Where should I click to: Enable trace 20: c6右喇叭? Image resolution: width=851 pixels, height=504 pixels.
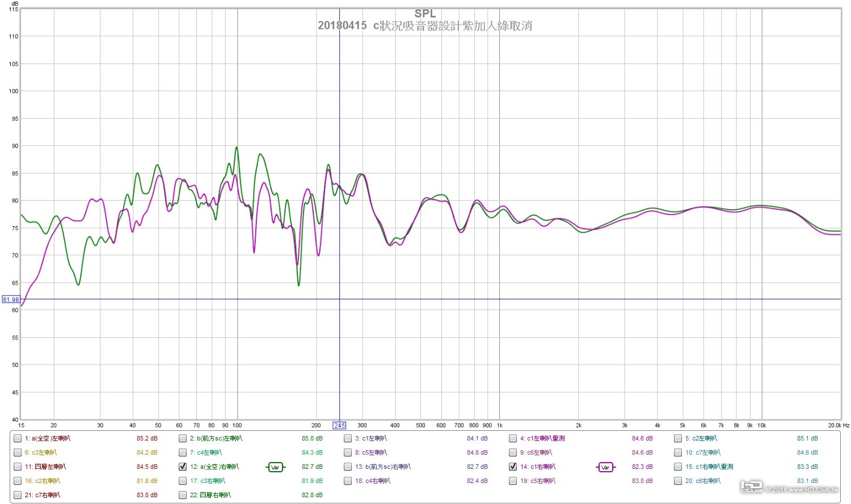678,481
